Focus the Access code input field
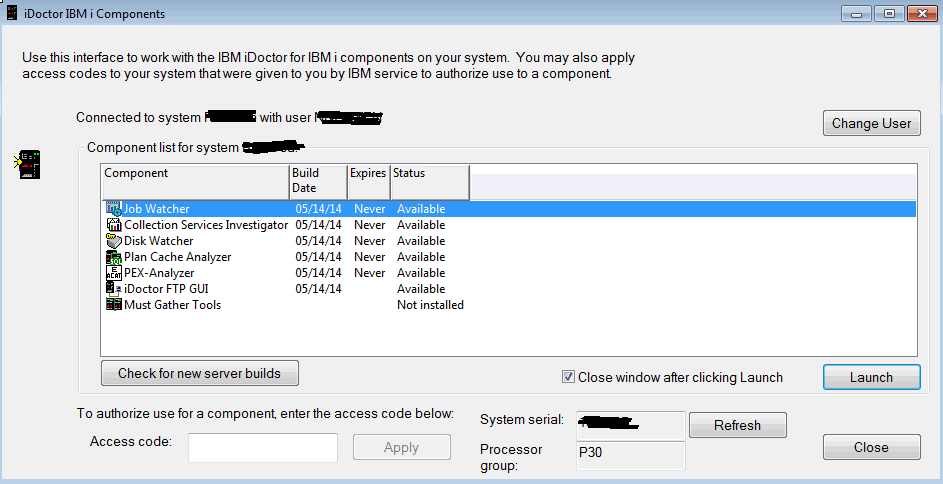 (x=263, y=448)
